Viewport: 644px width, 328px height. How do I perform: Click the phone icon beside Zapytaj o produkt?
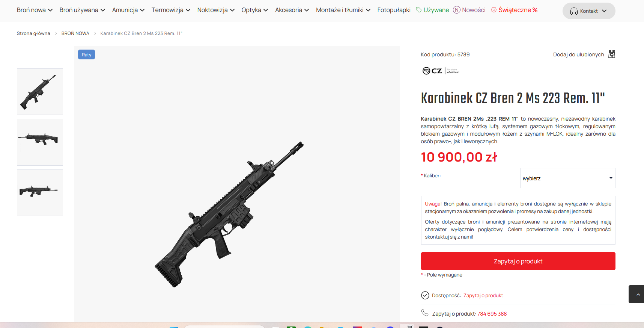pos(425,313)
